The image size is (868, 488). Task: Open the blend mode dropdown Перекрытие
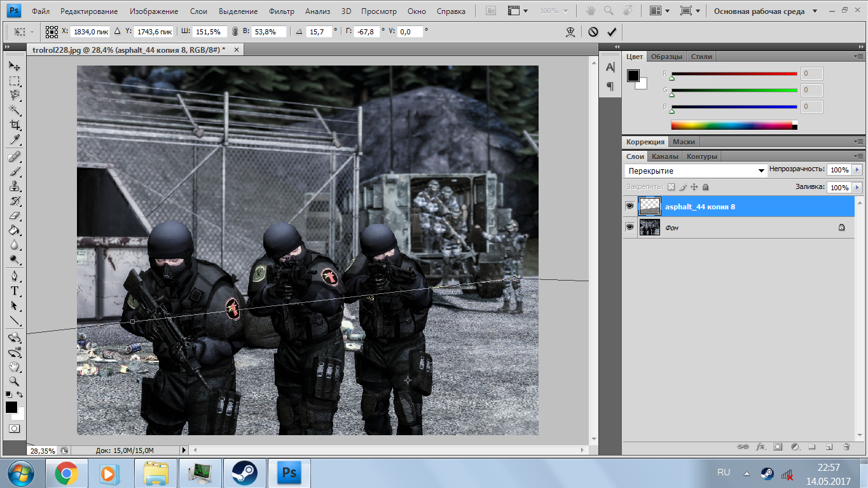point(696,171)
